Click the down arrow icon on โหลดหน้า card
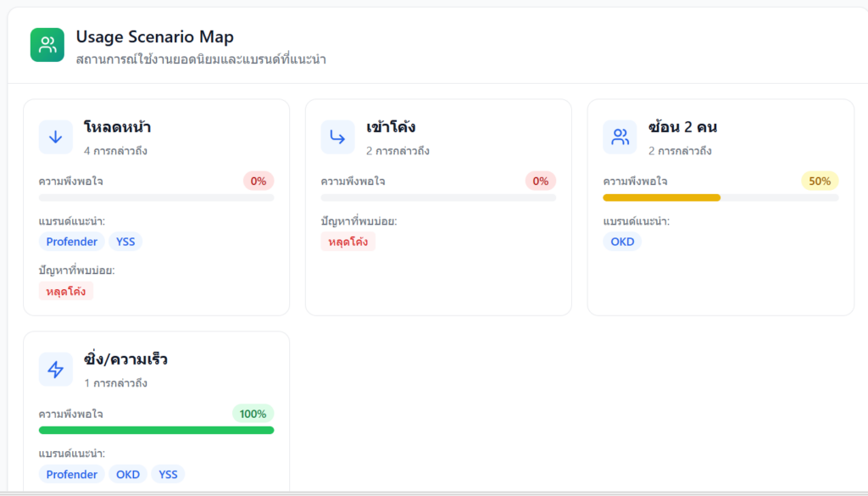The image size is (868, 496). click(x=56, y=137)
